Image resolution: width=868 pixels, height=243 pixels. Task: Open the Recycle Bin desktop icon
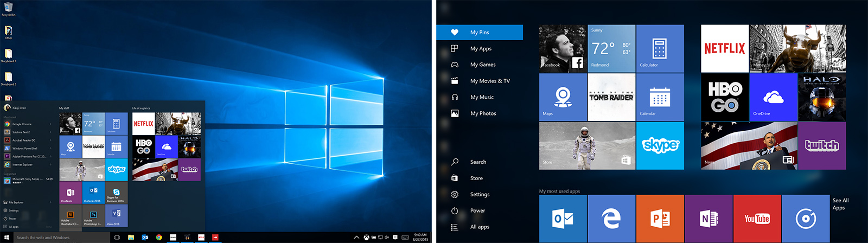tap(8, 9)
